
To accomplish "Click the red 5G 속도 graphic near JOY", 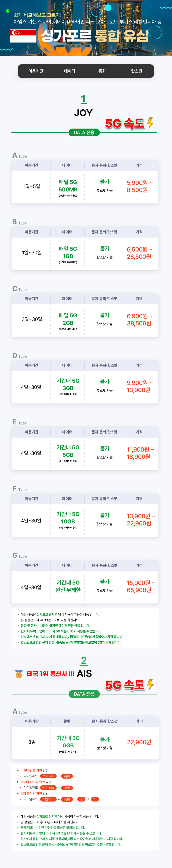I will pos(125,124).
